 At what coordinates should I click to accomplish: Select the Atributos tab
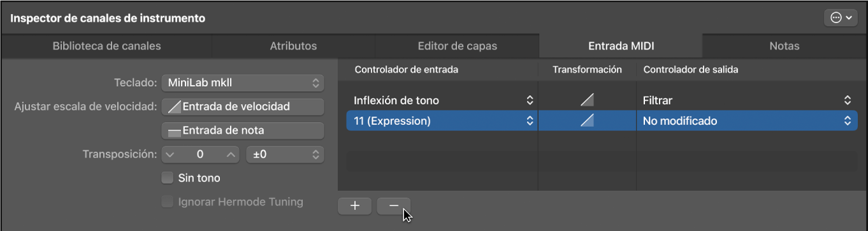(x=293, y=46)
